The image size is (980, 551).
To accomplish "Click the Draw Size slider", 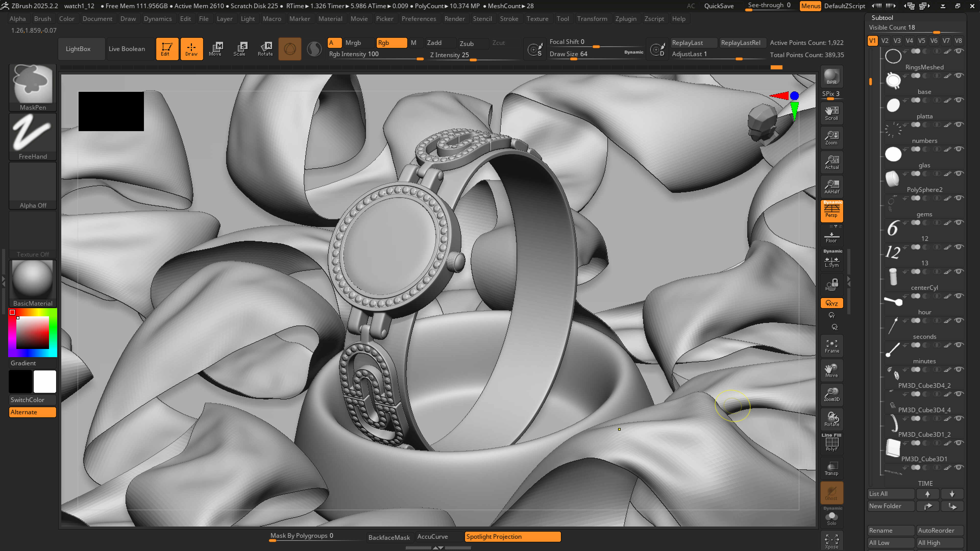I will pos(568,54).
